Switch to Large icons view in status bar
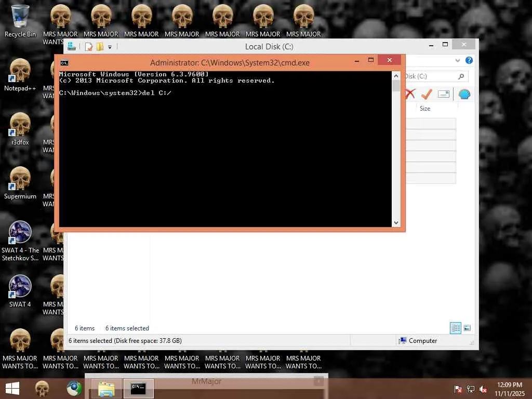Image resolution: width=532 pixels, height=399 pixels. pos(467,328)
